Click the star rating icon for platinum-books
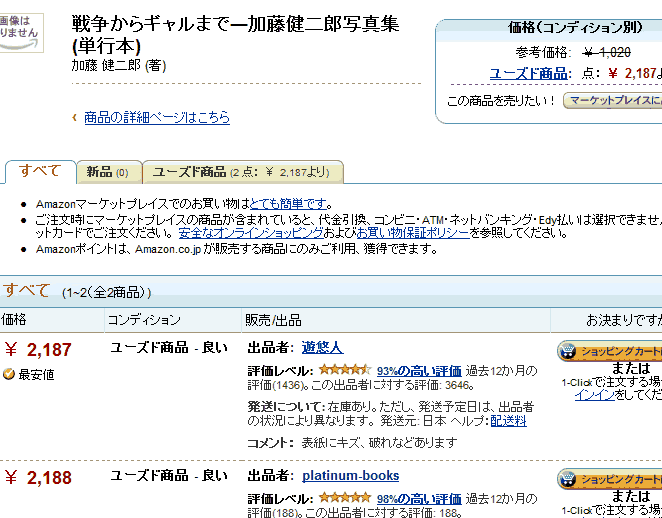 345,498
